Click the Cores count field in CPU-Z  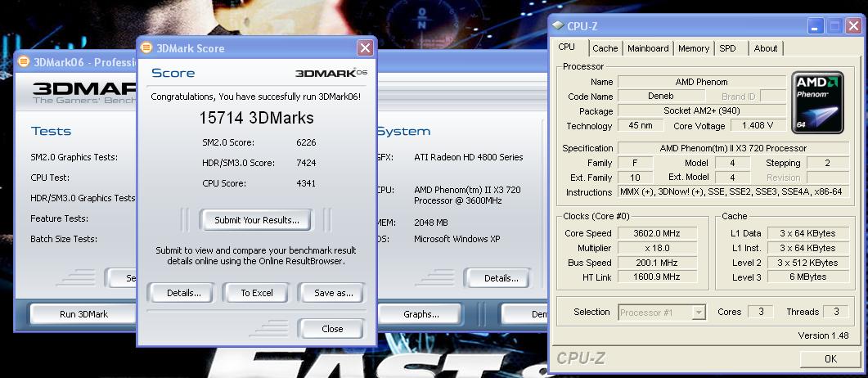pyautogui.click(x=761, y=312)
